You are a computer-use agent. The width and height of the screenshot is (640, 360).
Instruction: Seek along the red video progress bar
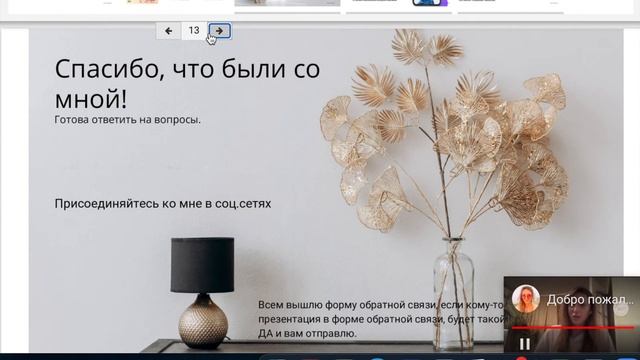pyautogui.click(x=573, y=327)
